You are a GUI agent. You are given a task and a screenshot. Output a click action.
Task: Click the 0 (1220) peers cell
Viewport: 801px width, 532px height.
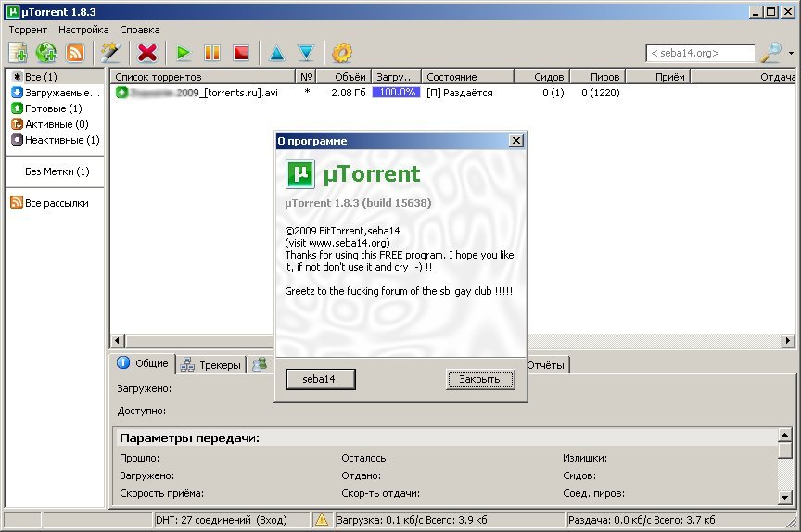pyautogui.click(x=600, y=93)
